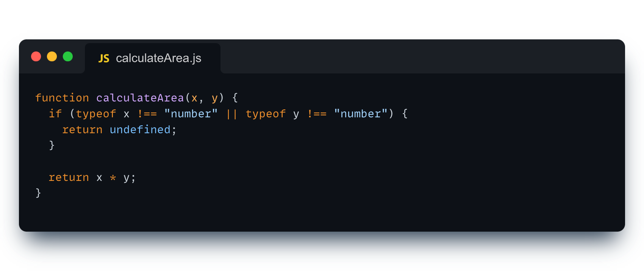Select the calculateArea.js tab

(x=153, y=58)
